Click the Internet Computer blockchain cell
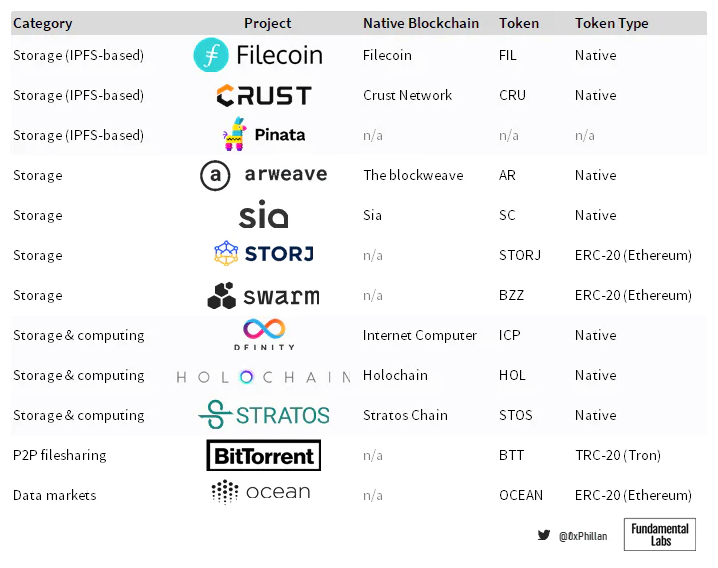 [x=420, y=335]
